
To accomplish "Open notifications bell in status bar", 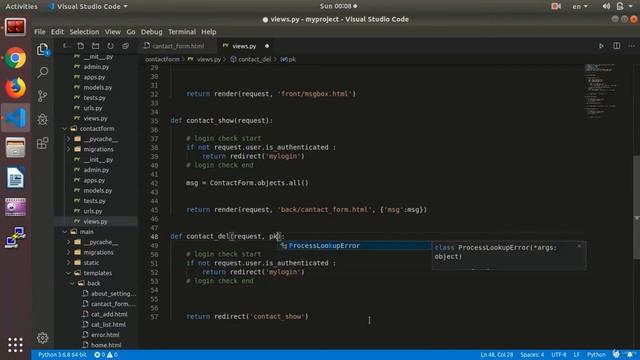I will pos(630,354).
